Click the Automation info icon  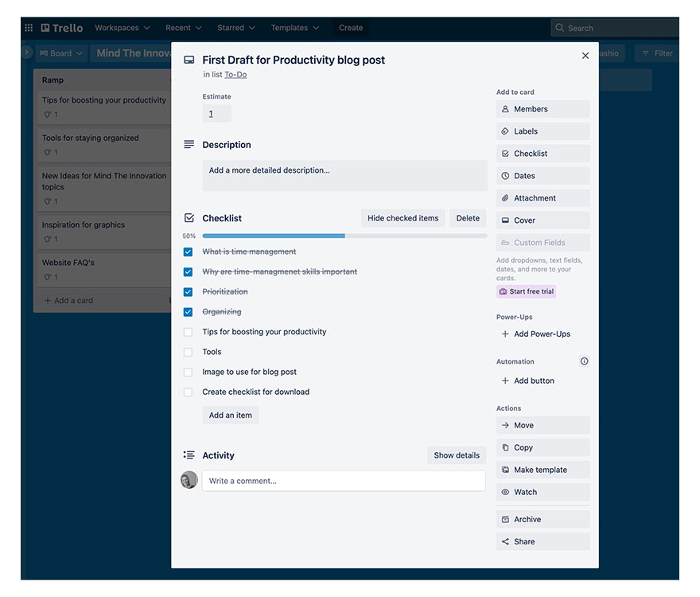[x=584, y=361]
